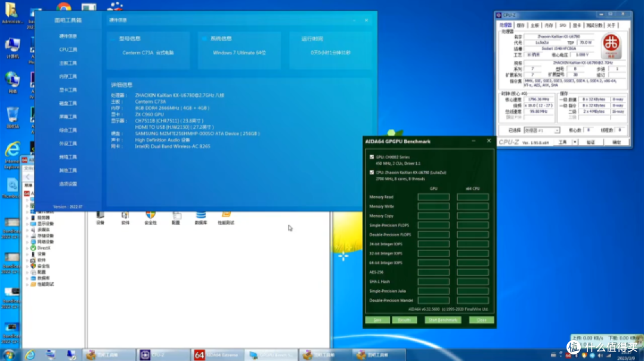Switch to the 内存 tab in CPU-Z
Viewport: 644px width, 361px height.
(549, 26)
